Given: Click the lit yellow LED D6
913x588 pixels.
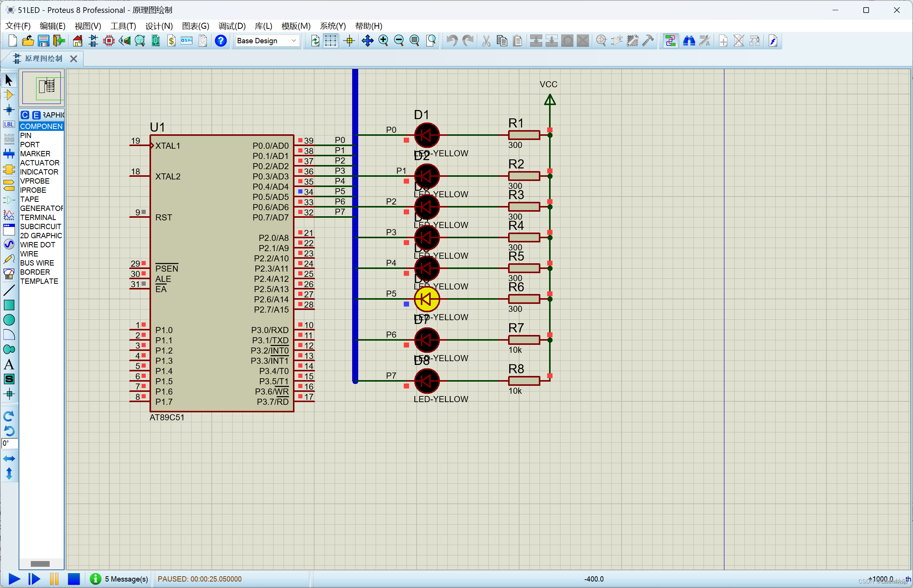Looking at the screenshot, I should 427,299.
